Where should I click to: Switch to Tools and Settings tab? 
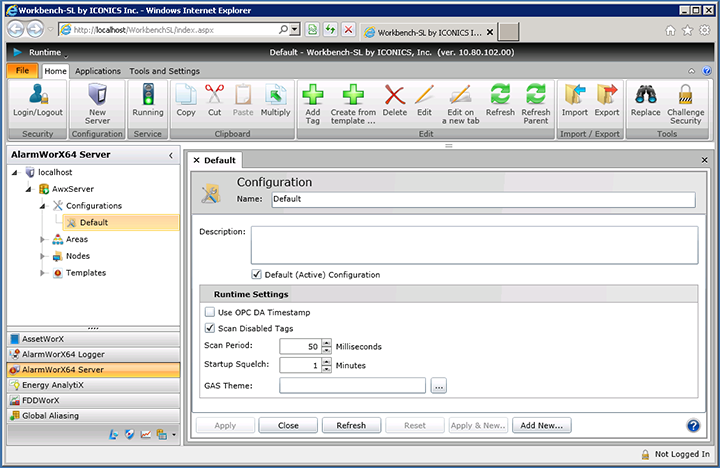click(x=164, y=71)
